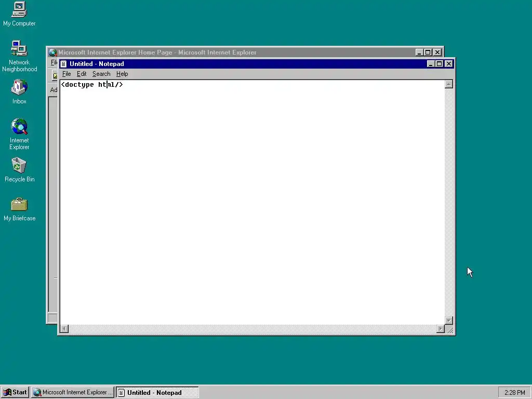Screen dimensions: 532x399
Task: Switch to Microsoft Internet Explorer taskbar button
Action: click(x=73, y=393)
